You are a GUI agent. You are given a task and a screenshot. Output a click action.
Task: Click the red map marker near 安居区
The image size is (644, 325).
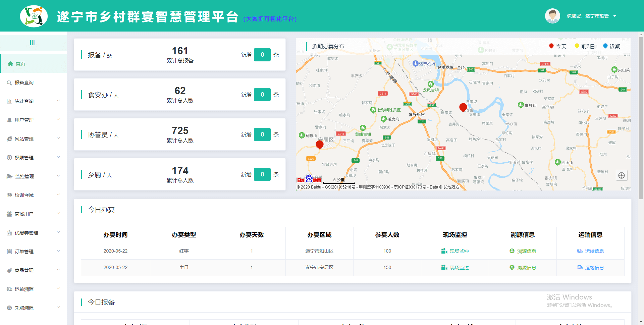(320, 145)
